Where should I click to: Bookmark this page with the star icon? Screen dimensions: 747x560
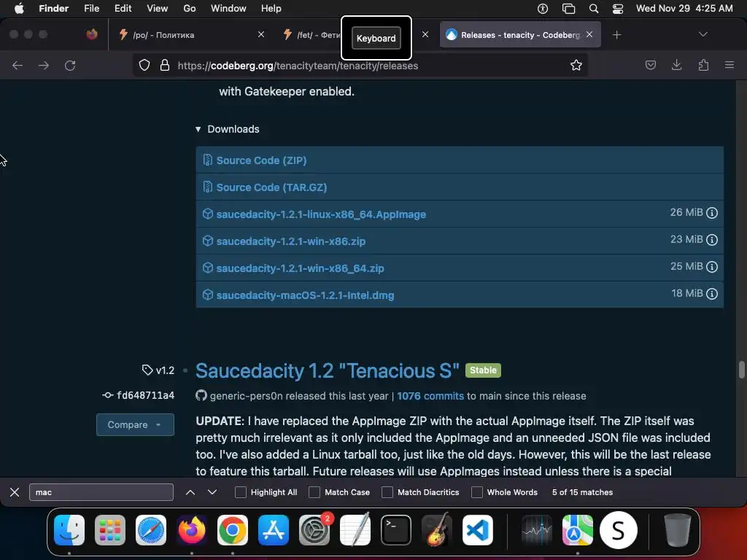[x=576, y=65]
